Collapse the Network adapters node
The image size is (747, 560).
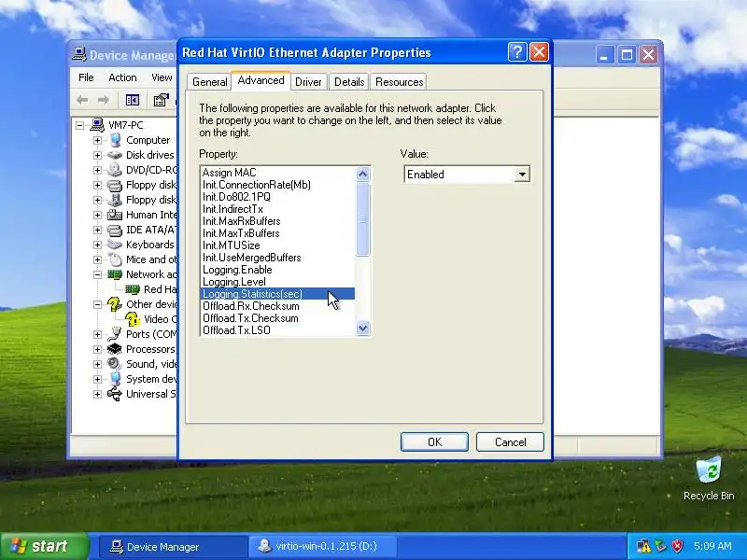coord(97,274)
